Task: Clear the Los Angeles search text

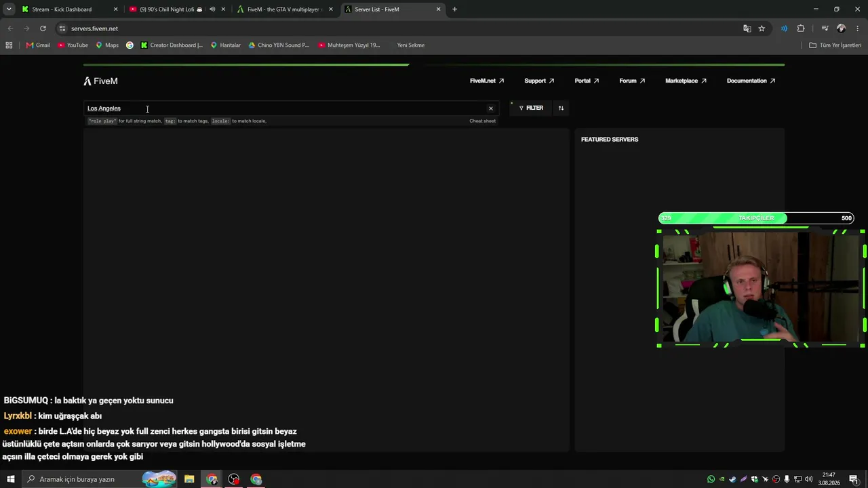Action: tap(491, 108)
